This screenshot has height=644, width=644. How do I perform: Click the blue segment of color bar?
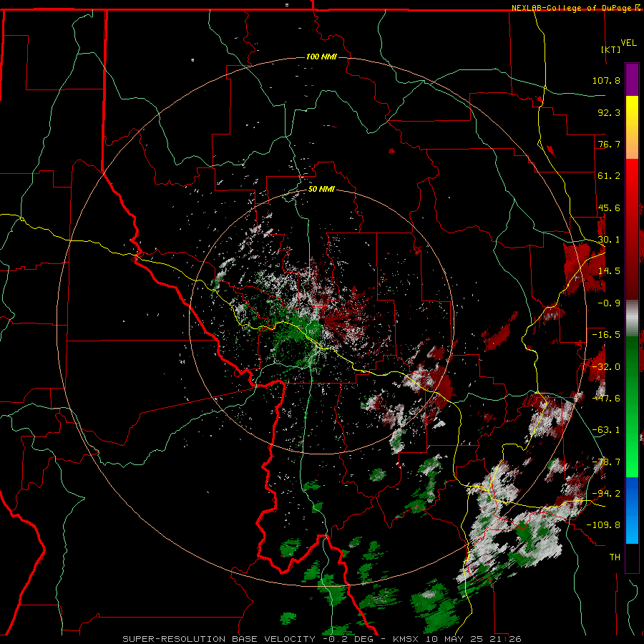pos(632,510)
